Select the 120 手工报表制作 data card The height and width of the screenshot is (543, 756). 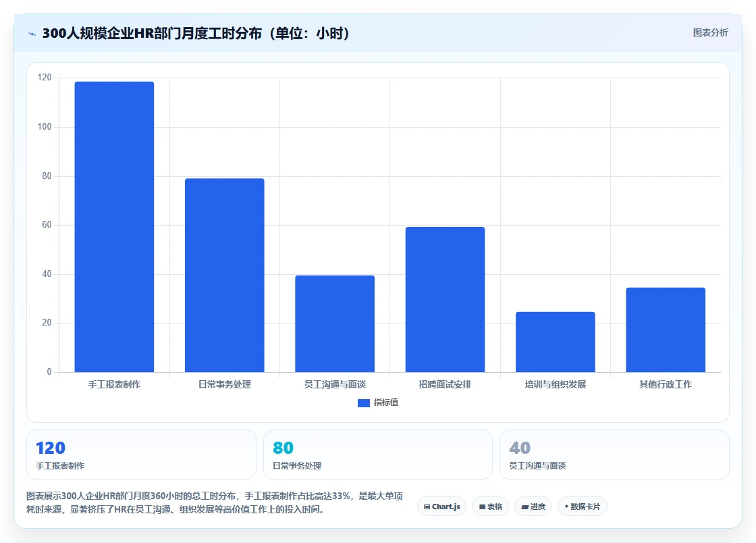141,455
